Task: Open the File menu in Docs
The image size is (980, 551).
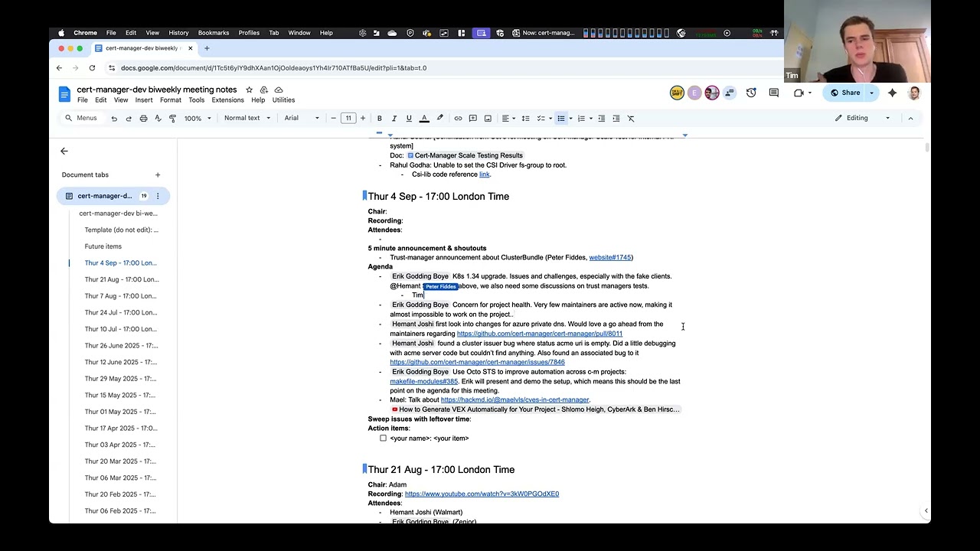Action: tap(82, 100)
